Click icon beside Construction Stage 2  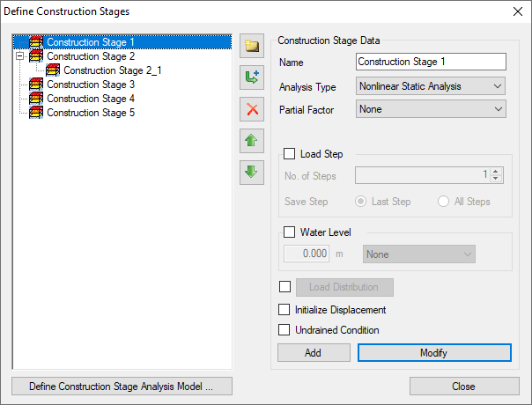[x=36, y=56]
